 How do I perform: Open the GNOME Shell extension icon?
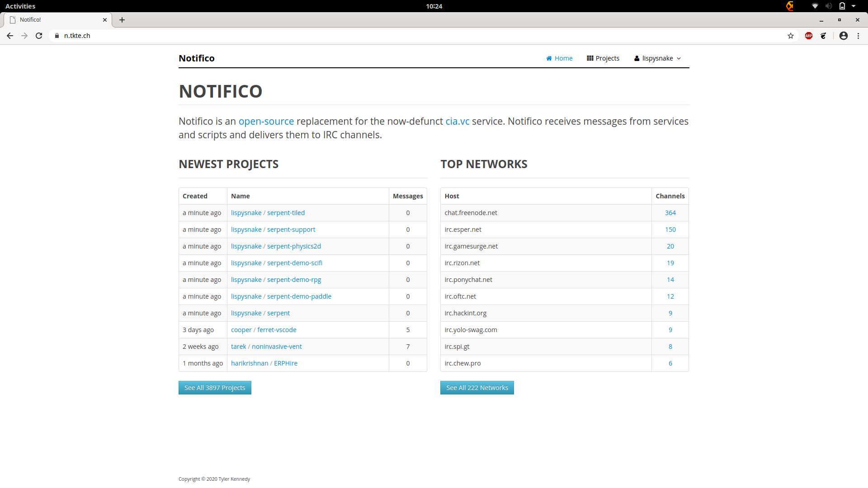823,36
